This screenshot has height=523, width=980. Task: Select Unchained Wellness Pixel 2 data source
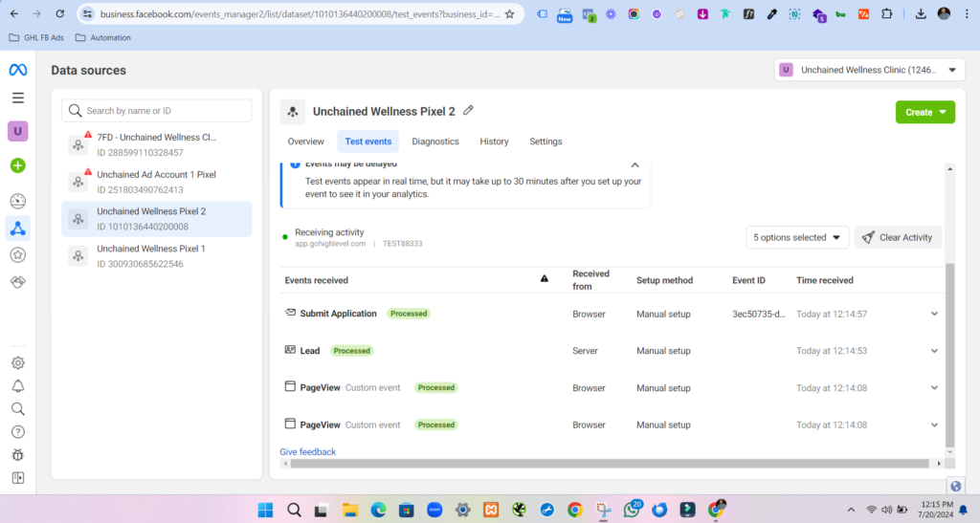156,219
